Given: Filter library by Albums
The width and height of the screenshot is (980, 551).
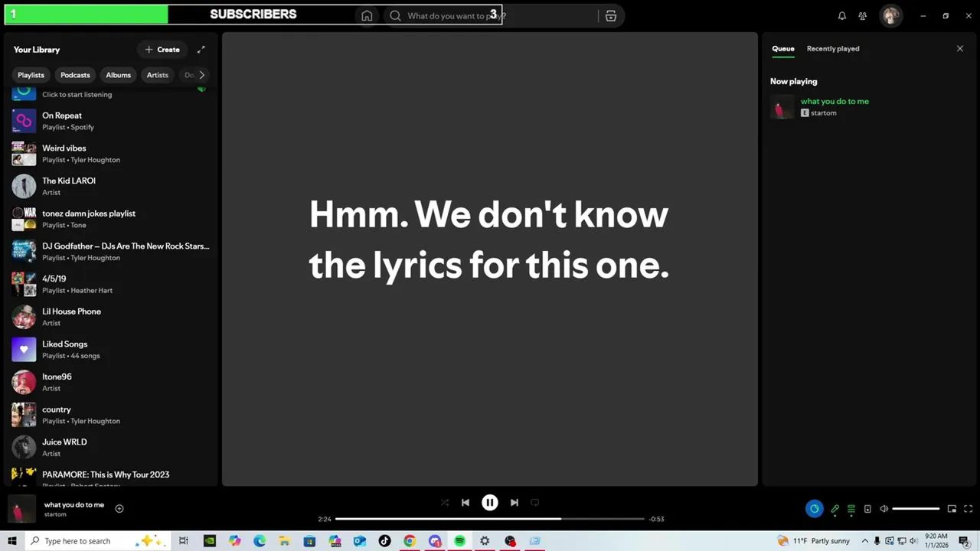Looking at the screenshot, I should click(x=118, y=75).
